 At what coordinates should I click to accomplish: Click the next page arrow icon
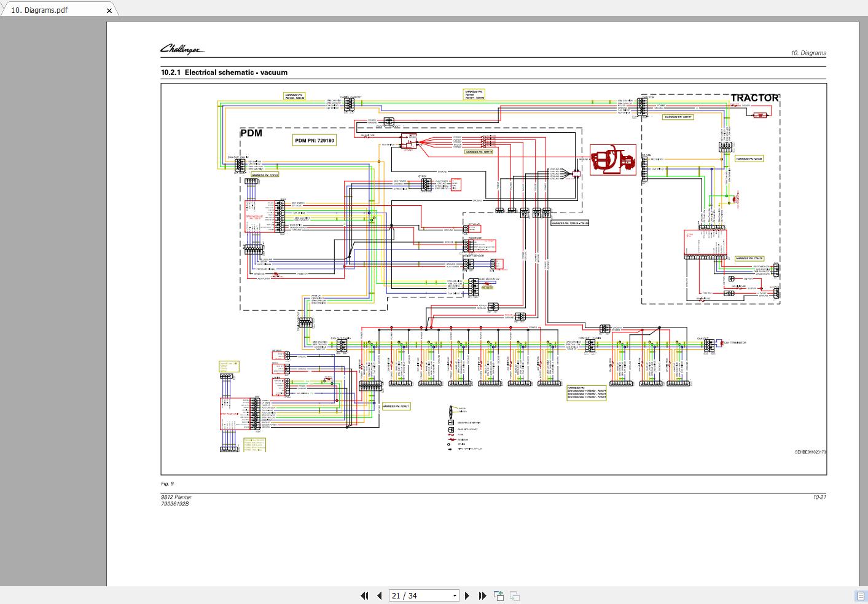[x=467, y=595]
